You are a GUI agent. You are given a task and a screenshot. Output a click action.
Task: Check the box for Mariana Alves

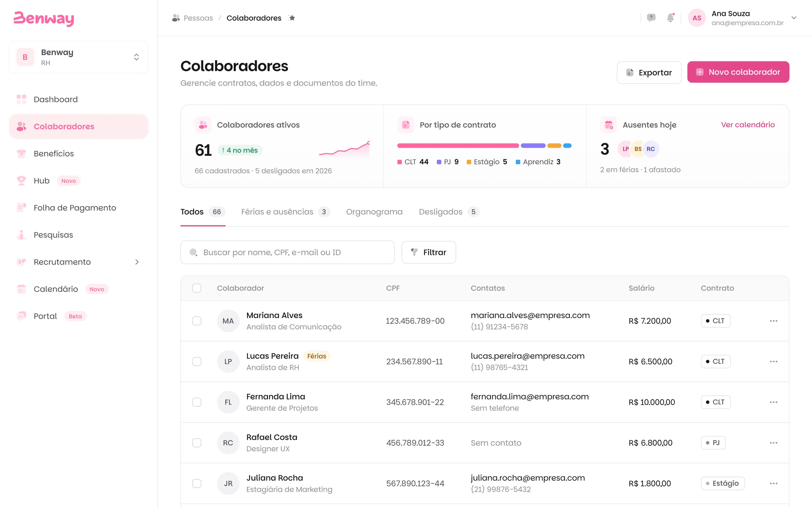pos(197,321)
